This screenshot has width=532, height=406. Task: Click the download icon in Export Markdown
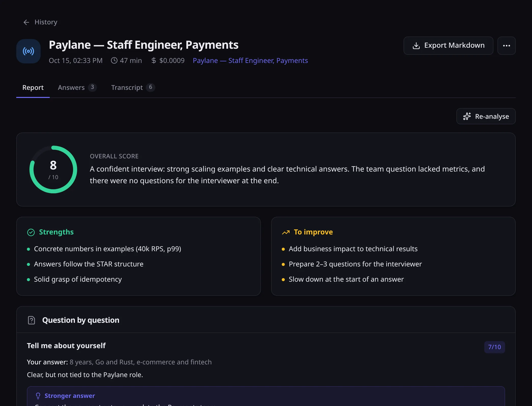pyautogui.click(x=416, y=46)
